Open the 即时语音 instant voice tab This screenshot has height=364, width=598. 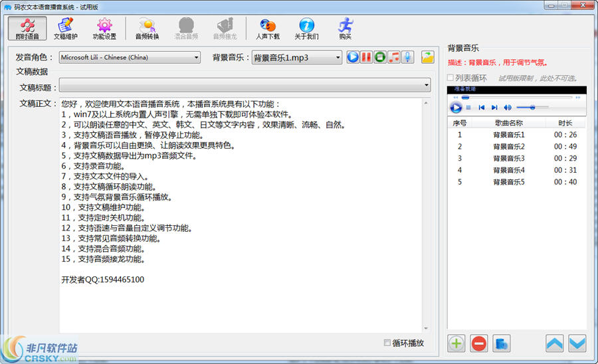click(x=27, y=28)
